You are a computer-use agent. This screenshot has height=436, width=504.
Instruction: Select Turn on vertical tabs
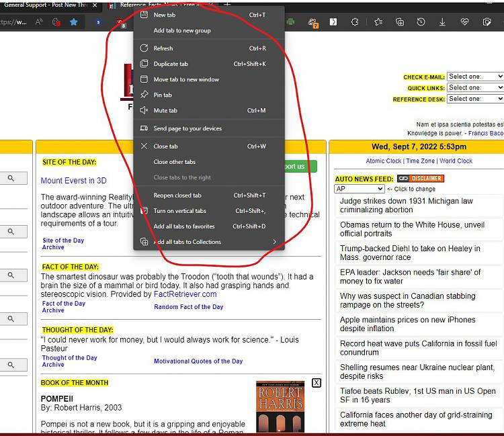pyautogui.click(x=209, y=211)
